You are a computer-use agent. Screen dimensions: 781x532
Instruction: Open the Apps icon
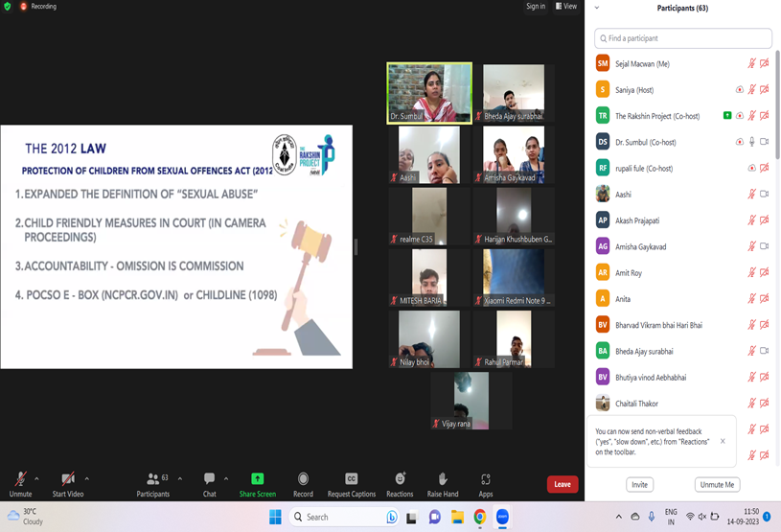pos(486,479)
